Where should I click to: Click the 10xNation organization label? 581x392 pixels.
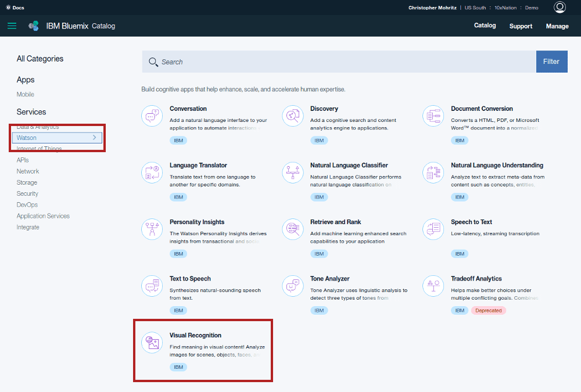[x=505, y=8]
